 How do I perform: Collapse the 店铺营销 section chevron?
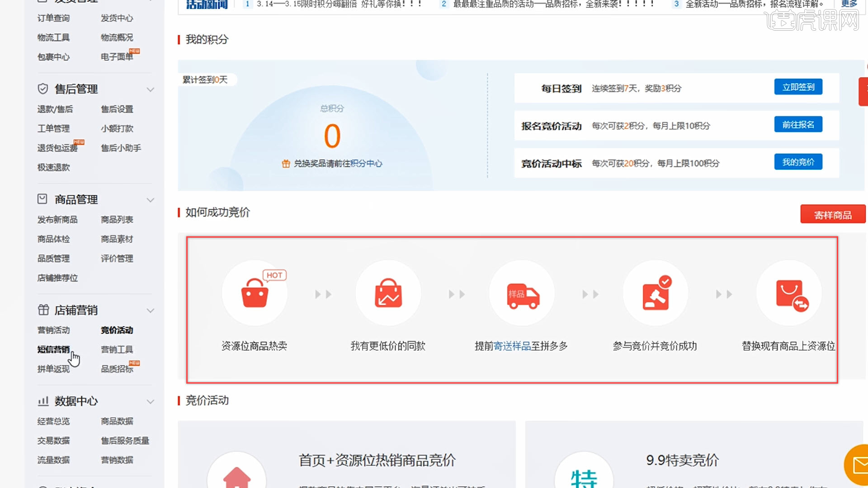(151, 310)
